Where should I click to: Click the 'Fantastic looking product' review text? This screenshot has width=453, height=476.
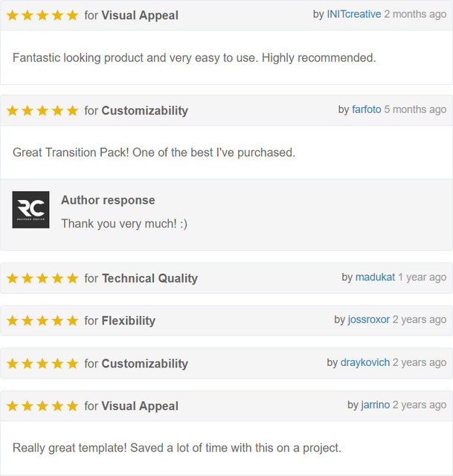(x=194, y=58)
